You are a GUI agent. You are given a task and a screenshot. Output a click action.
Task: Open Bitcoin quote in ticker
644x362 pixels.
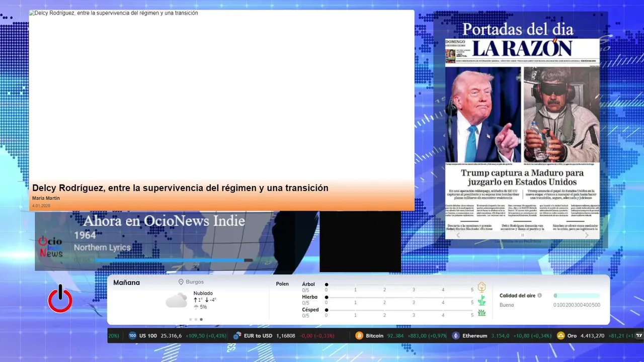coord(401,335)
